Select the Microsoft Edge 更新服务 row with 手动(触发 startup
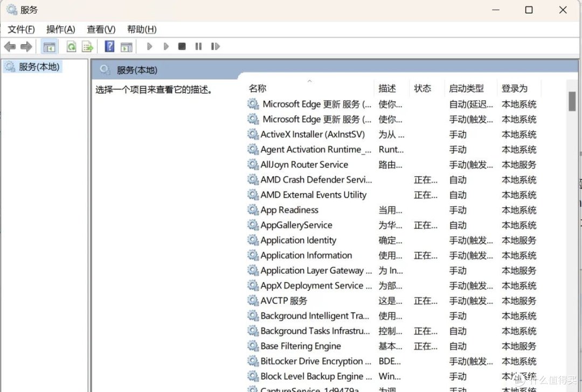 coord(392,120)
